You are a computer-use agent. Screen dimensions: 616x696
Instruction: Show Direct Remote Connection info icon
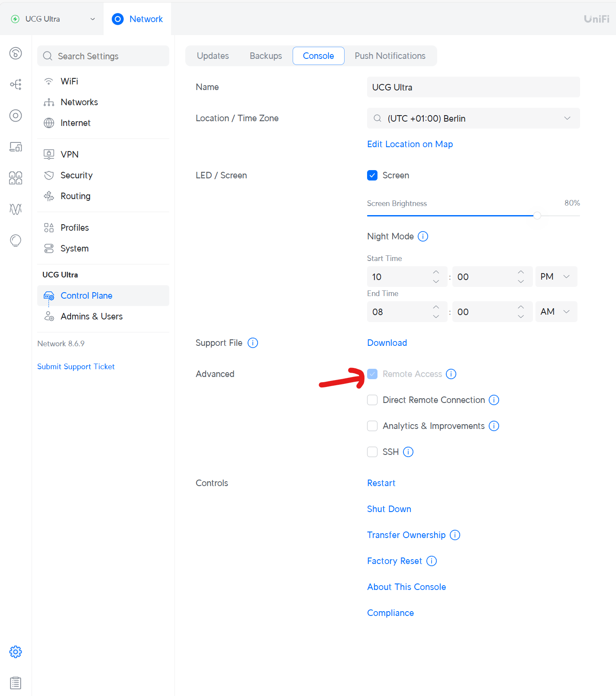pos(494,400)
